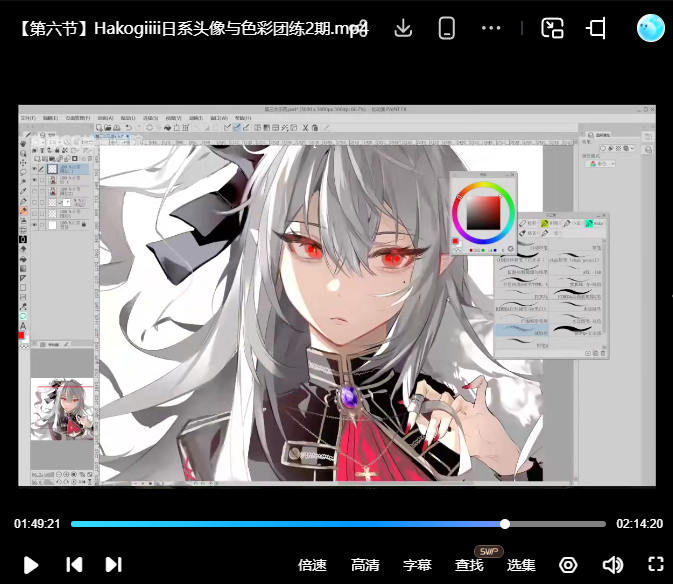Open the three-dot more options menu
Viewport: 673px width, 584px height.
pos(491,28)
